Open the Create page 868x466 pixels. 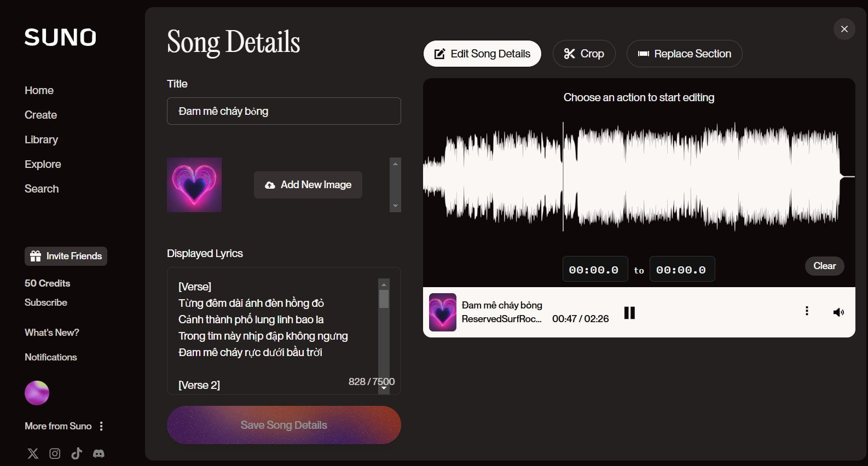click(40, 115)
